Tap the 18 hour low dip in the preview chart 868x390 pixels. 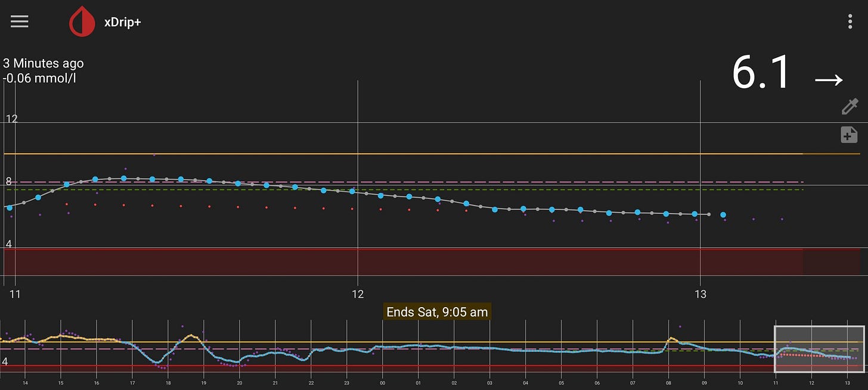click(x=157, y=361)
